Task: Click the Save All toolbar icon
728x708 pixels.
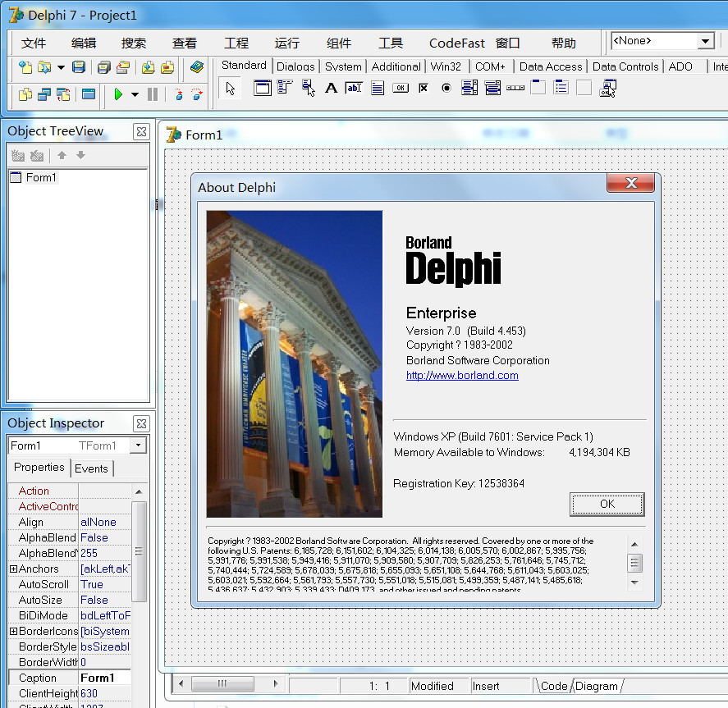Action: [x=103, y=68]
